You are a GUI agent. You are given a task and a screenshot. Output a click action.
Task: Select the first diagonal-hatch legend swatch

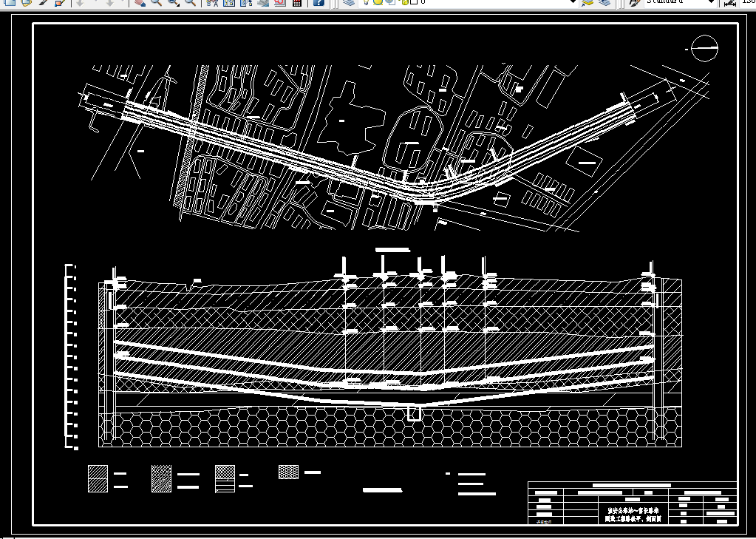[98, 478]
